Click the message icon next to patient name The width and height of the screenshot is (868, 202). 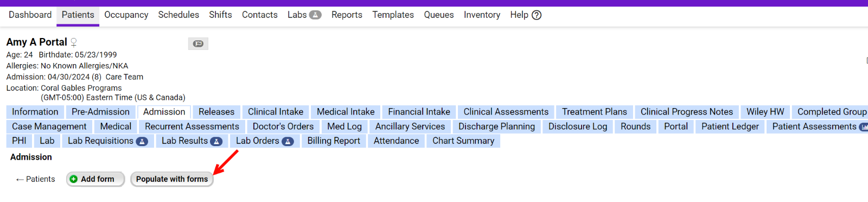pyautogui.click(x=198, y=43)
